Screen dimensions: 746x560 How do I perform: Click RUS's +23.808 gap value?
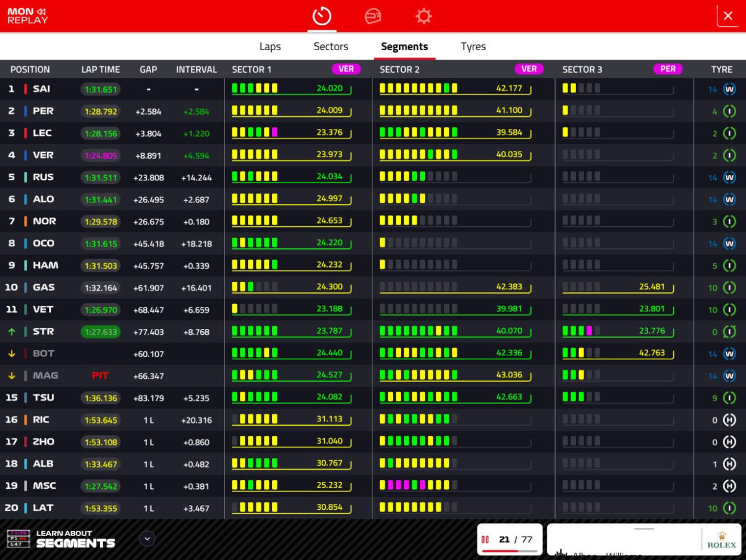point(149,177)
